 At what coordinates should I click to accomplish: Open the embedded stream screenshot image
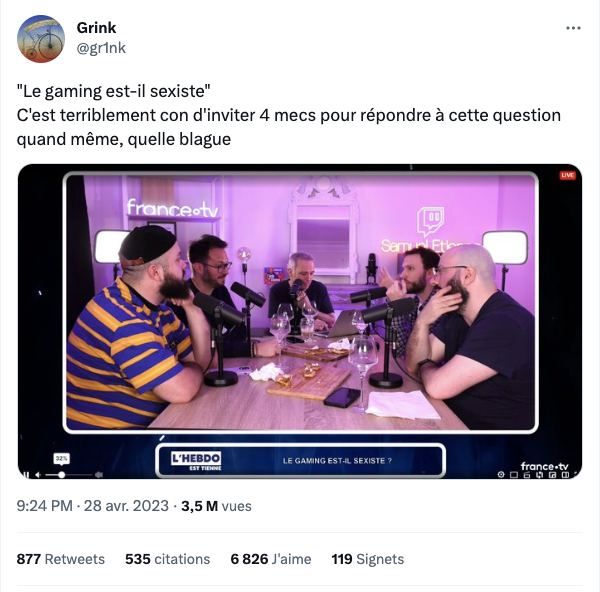tap(300, 321)
